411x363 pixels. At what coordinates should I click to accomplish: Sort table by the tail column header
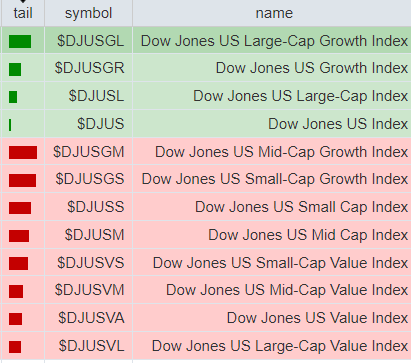coord(23,13)
